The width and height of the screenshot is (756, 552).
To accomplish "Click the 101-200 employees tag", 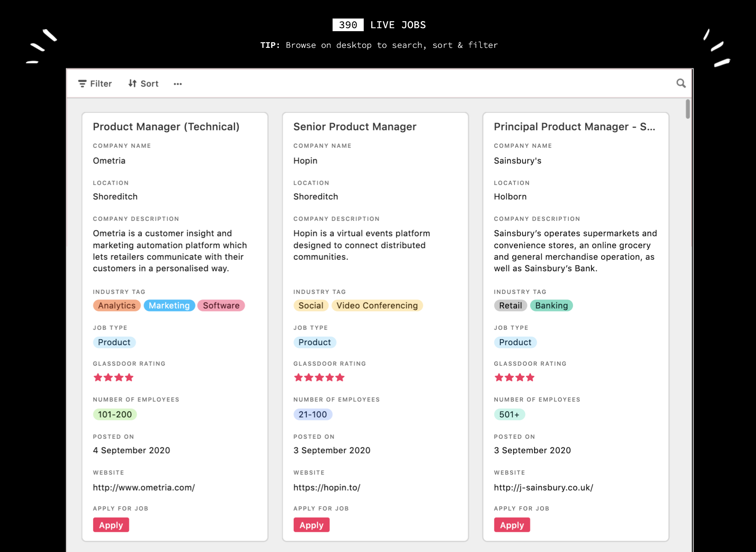I will pyautogui.click(x=115, y=414).
